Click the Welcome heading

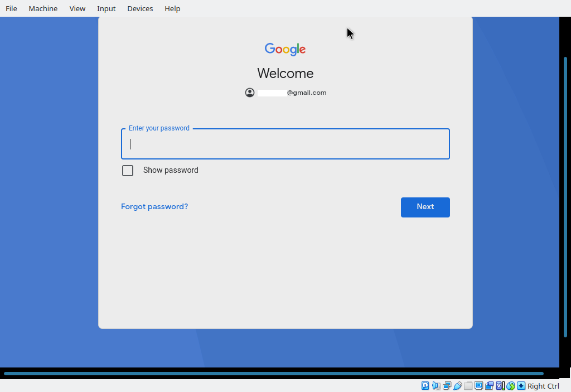point(285,73)
